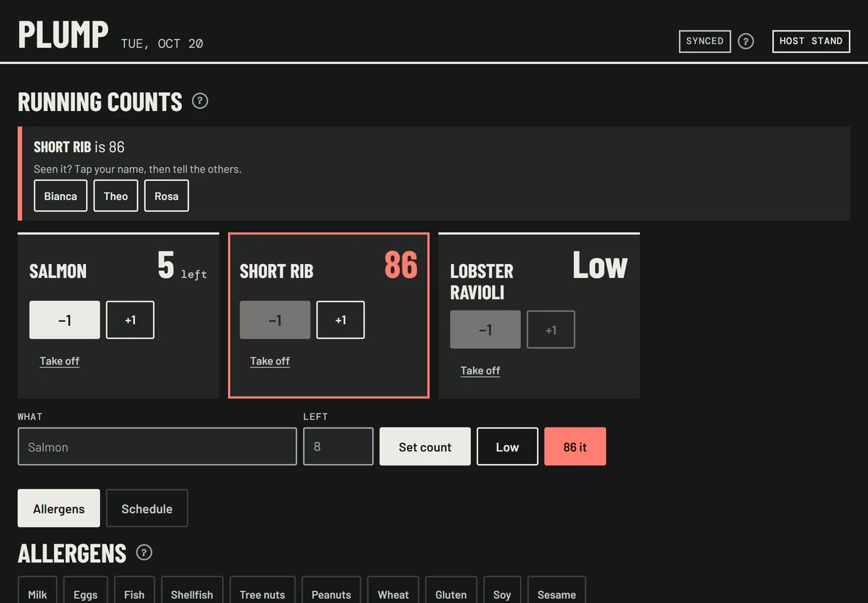Click the red 86 Short Rib count
This screenshot has height=603, width=868.
[401, 265]
